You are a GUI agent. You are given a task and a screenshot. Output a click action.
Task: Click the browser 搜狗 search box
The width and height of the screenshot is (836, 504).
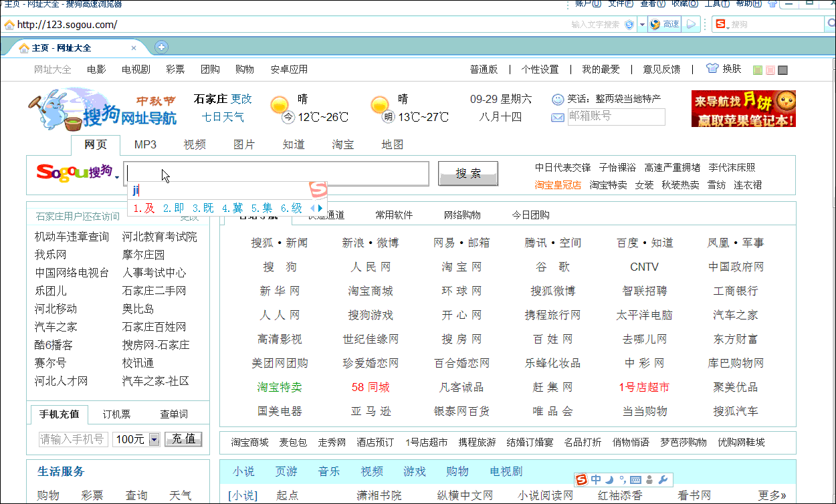769,25
